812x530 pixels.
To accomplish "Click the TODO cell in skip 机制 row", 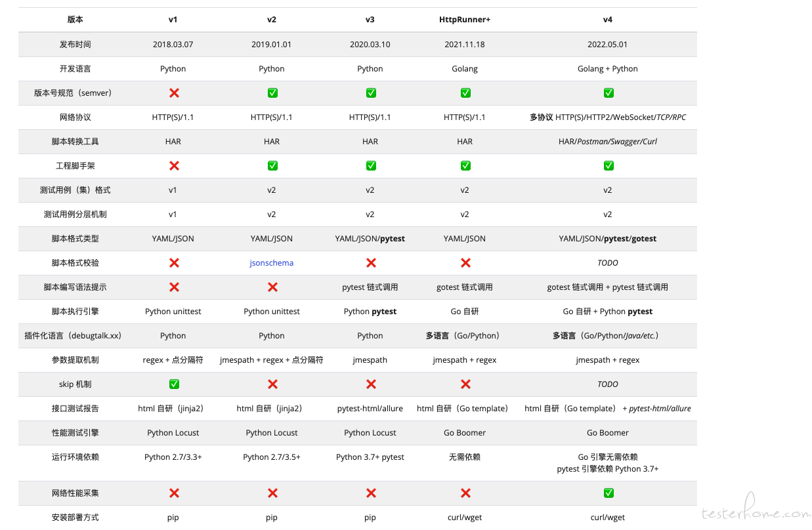I will coord(608,384).
